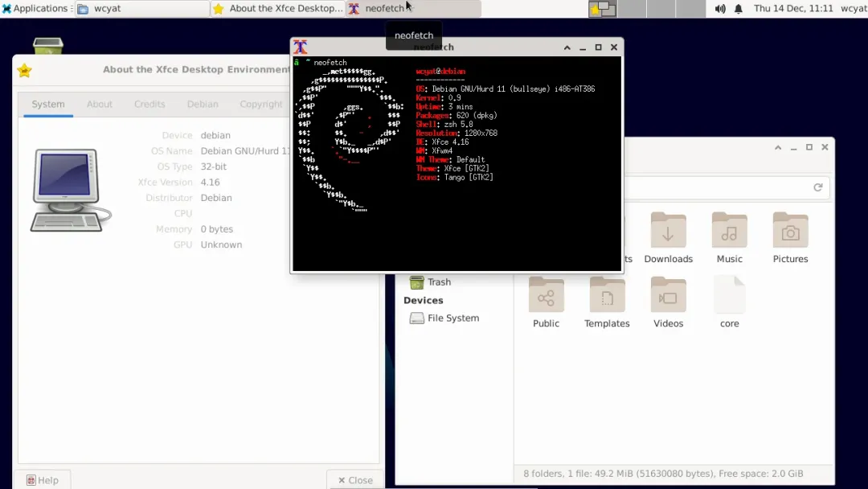Screen dimensions: 868x489
Task: Click the Shell line in neofetch output
Action: 444,125
